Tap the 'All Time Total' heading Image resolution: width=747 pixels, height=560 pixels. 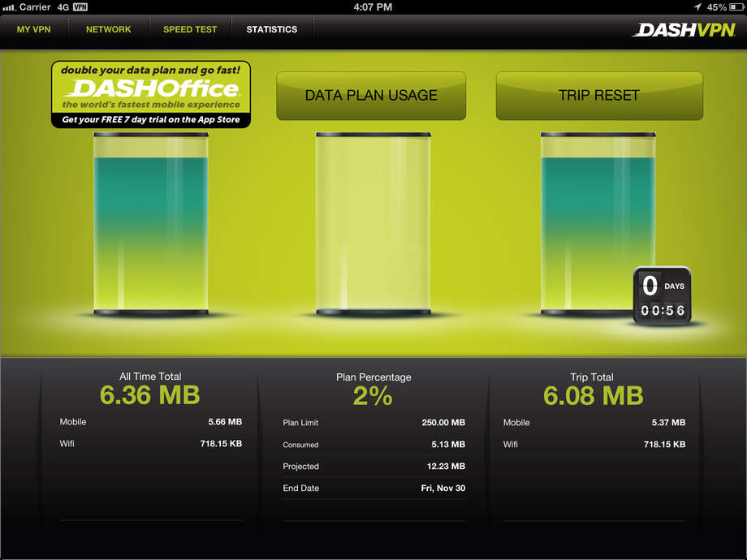pos(150,377)
